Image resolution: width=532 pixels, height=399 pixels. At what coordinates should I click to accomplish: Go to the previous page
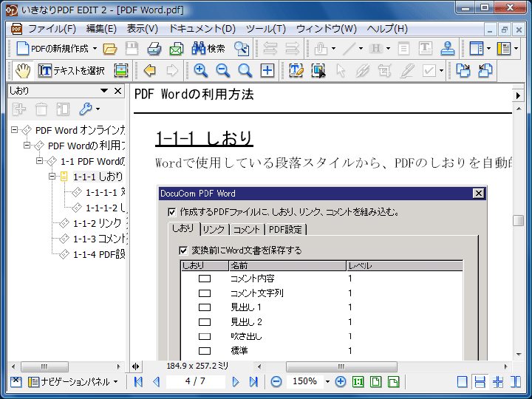(x=157, y=382)
